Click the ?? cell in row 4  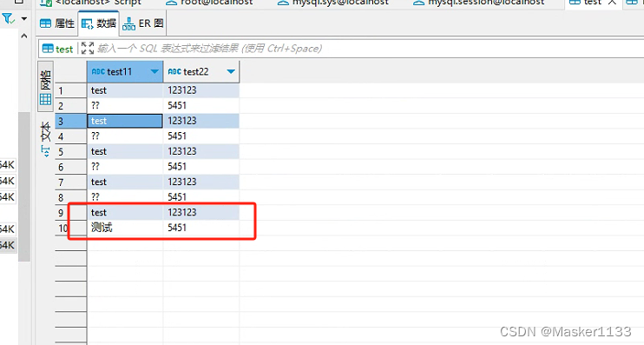pyautogui.click(x=125, y=136)
